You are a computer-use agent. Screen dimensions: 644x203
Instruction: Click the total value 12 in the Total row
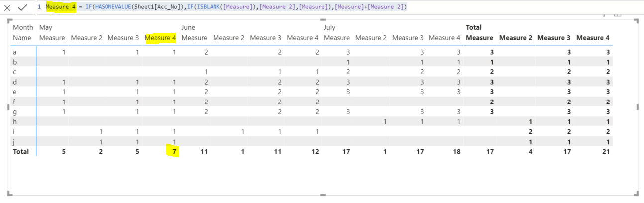[315, 151]
